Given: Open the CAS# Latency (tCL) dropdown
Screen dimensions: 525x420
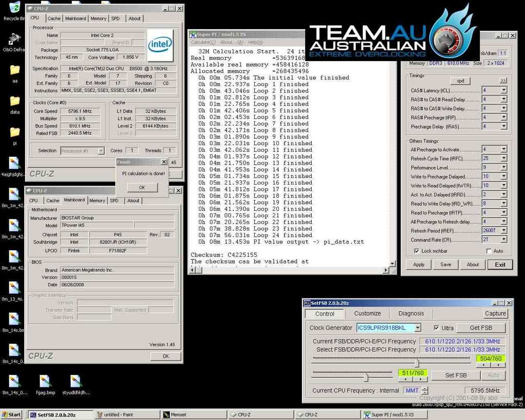Looking at the screenshot, I should click(x=503, y=90).
